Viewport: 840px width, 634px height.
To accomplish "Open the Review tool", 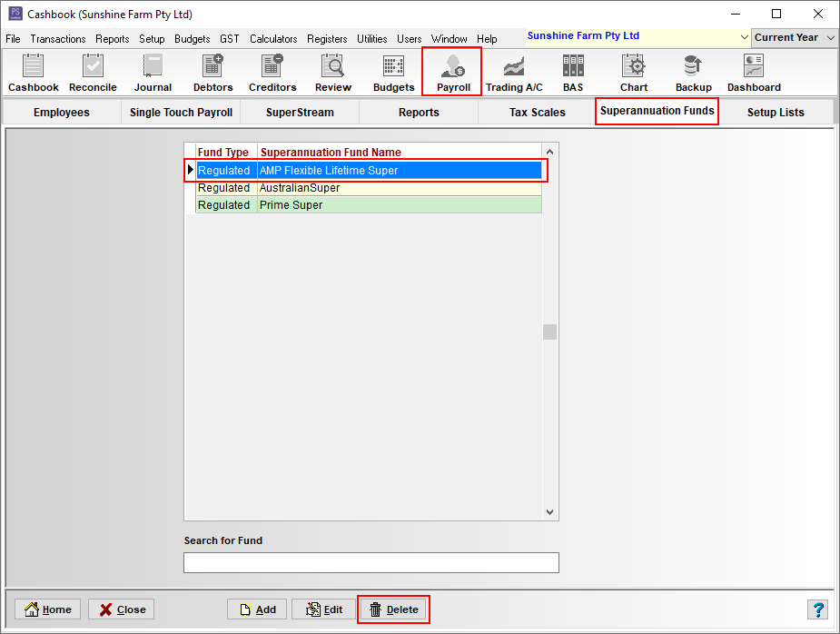I will (332, 73).
